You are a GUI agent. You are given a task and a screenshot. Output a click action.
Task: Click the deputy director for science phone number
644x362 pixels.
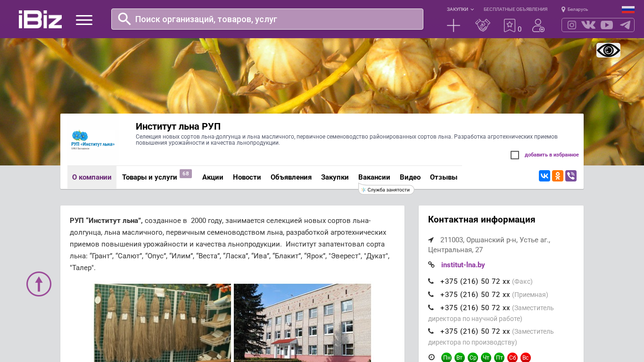[x=475, y=308]
